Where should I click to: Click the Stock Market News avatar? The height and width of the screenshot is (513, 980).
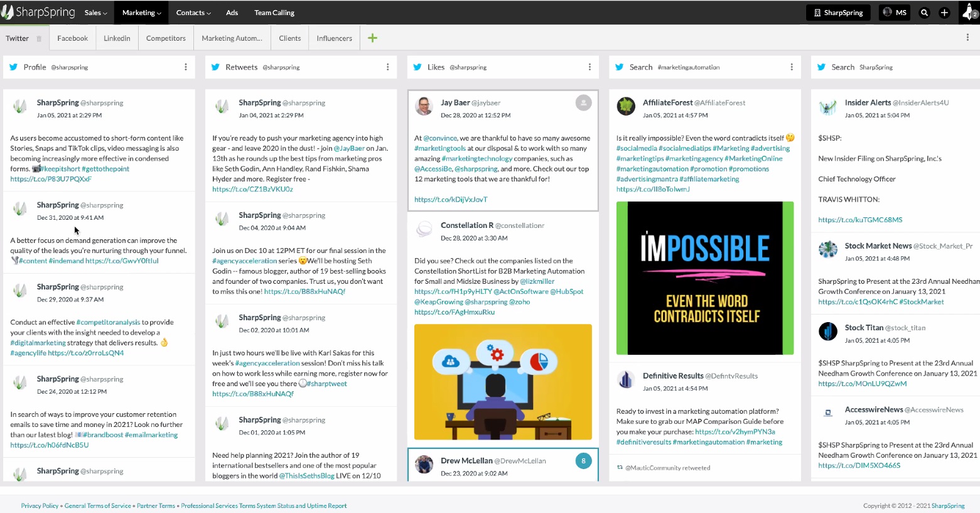pos(828,249)
